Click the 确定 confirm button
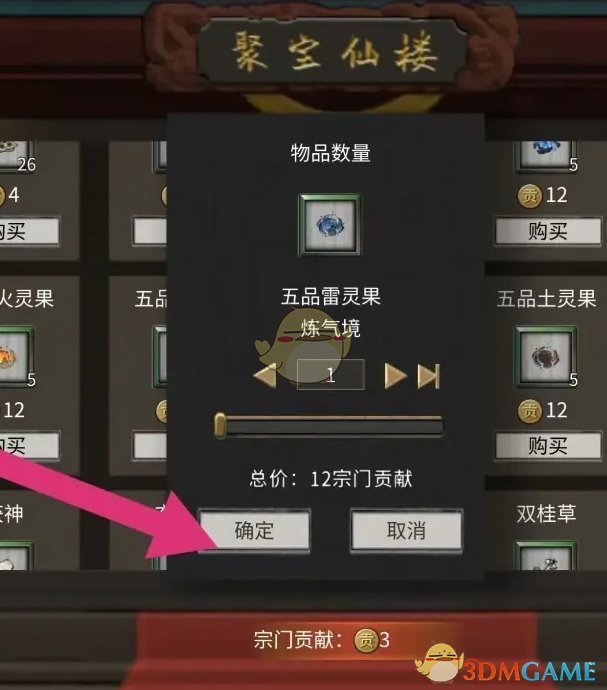This screenshot has width=607, height=690. (x=254, y=530)
